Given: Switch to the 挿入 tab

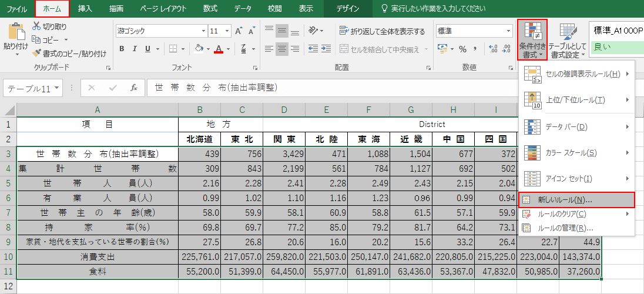Looking at the screenshot, I should pos(85,9).
